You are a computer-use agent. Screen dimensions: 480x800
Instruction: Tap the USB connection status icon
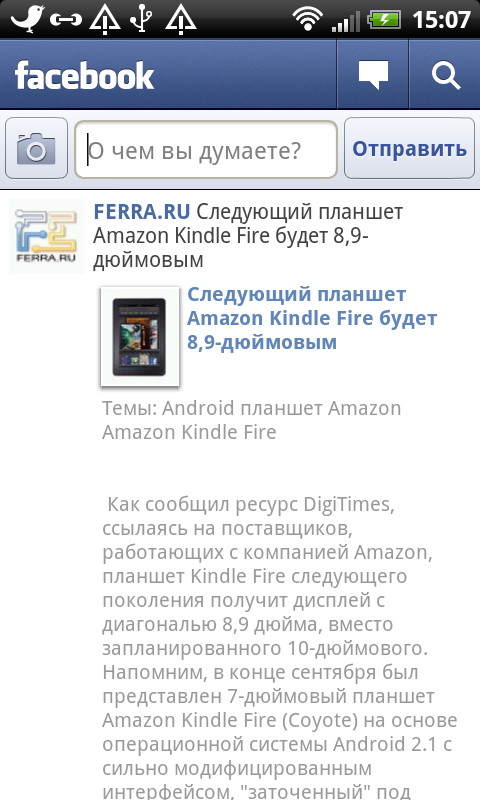141,19
